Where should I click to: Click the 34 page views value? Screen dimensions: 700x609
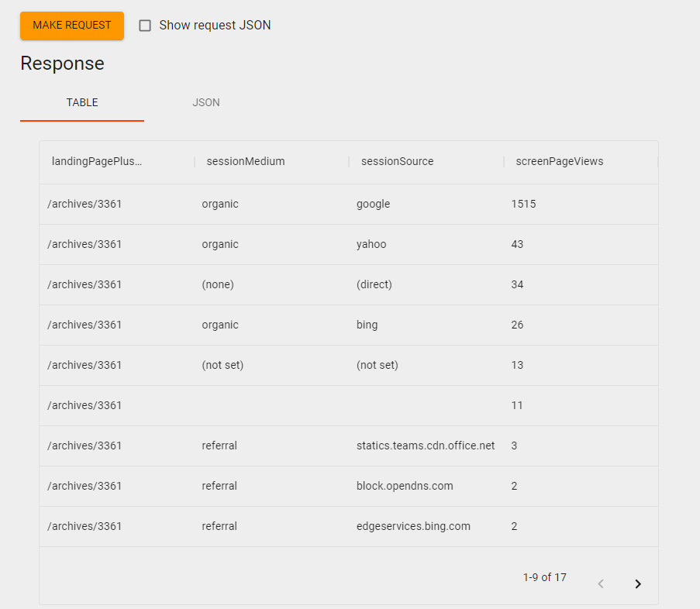(517, 284)
